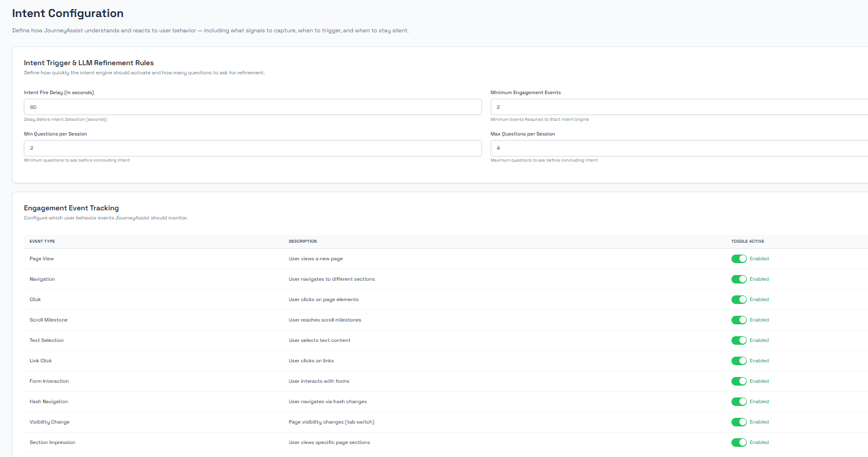Disable the Page View event toggle
This screenshot has height=457, width=868.
pos(739,259)
